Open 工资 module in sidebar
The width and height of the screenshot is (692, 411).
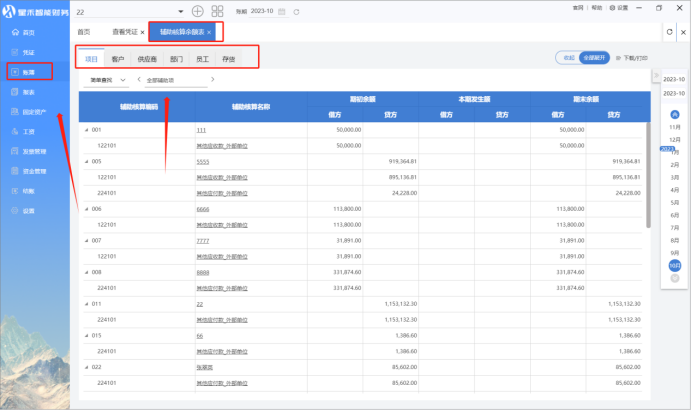click(x=28, y=131)
